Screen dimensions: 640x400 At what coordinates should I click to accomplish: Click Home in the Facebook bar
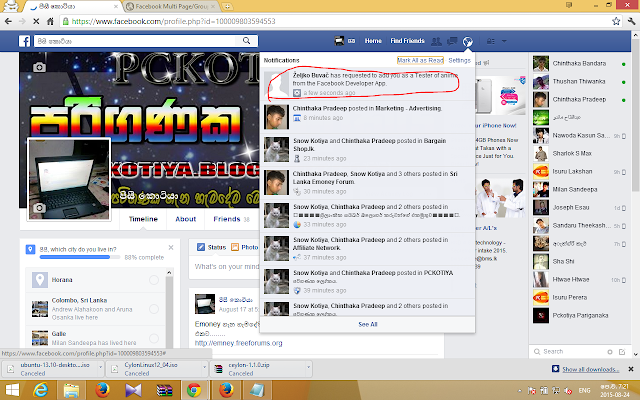point(373,41)
